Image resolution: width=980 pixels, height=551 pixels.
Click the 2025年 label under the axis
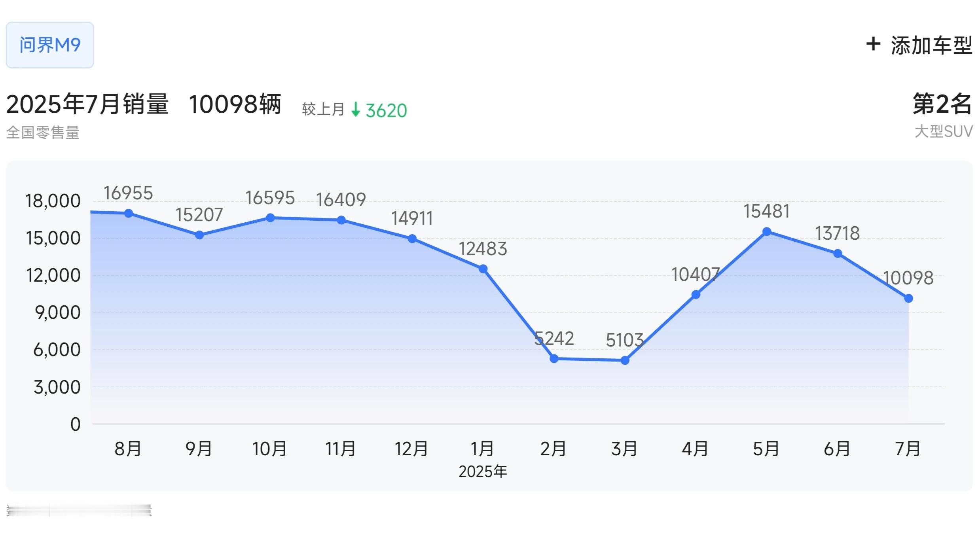(483, 471)
